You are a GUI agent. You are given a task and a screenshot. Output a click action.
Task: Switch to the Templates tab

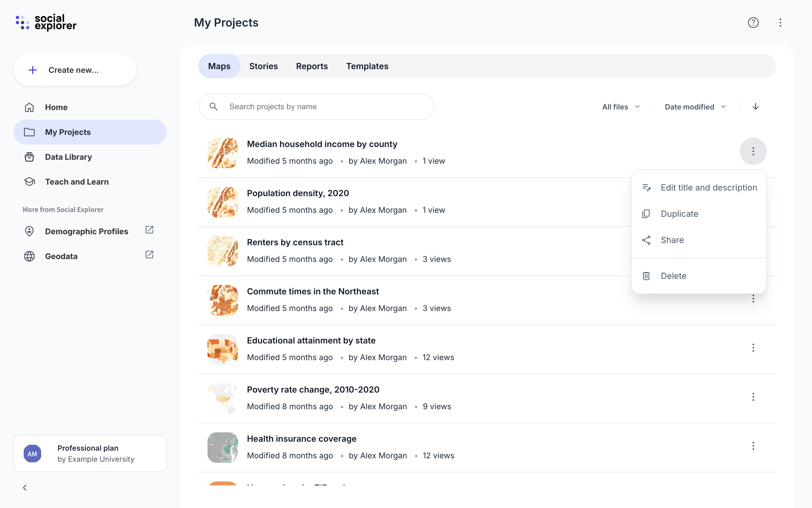[367, 66]
